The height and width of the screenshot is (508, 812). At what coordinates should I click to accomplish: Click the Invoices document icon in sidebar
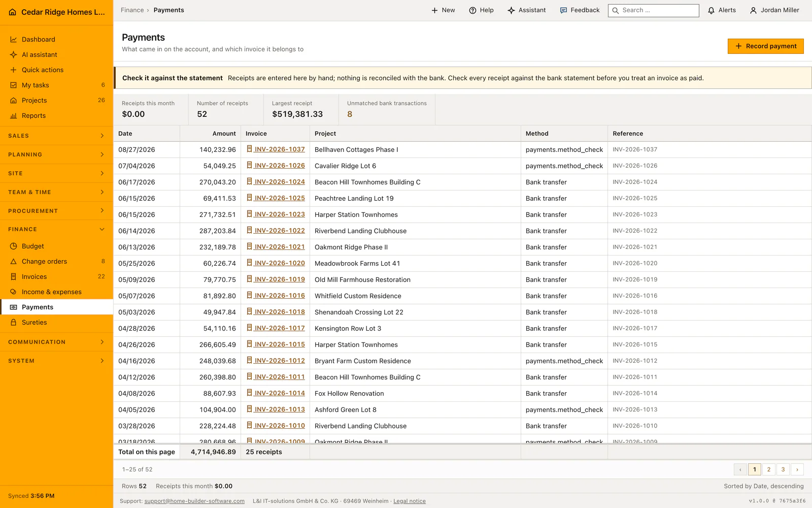14,277
